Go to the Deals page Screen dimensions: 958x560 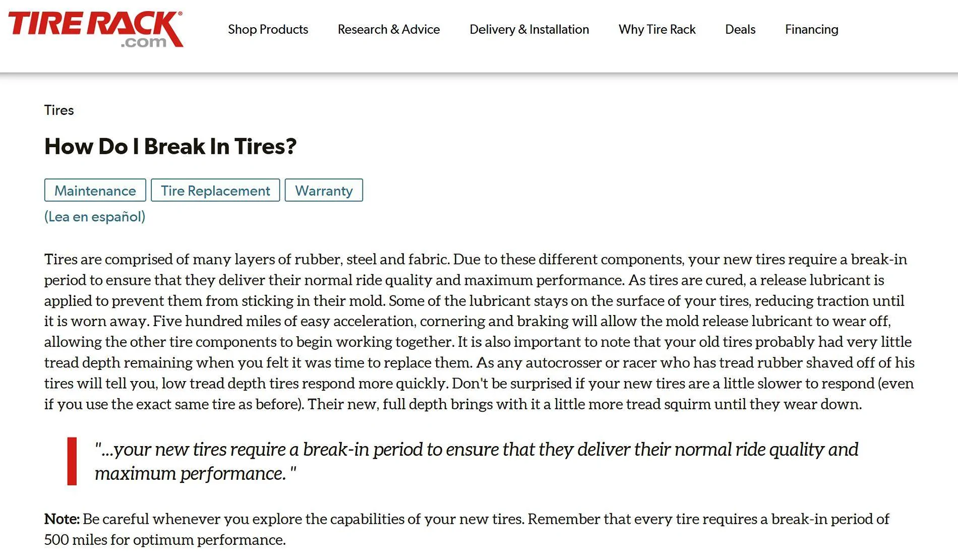[x=740, y=29]
